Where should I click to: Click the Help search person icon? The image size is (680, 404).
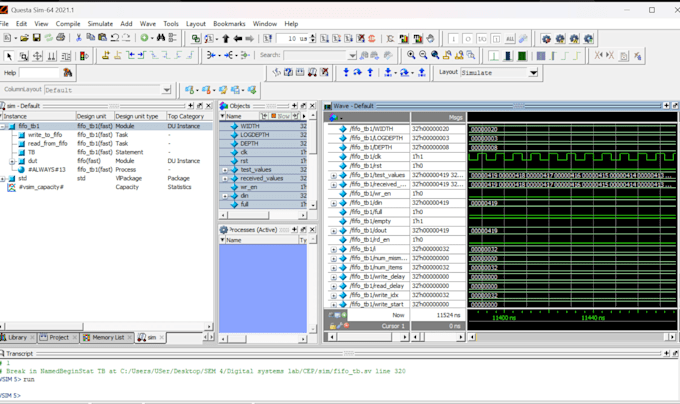click(68, 72)
